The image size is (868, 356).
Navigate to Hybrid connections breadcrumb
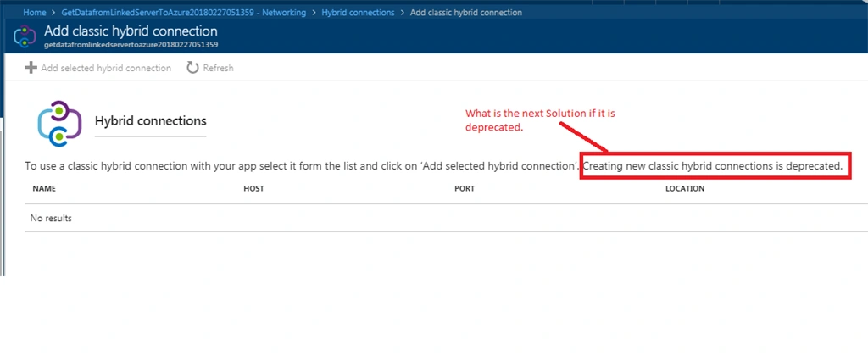coord(359,12)
